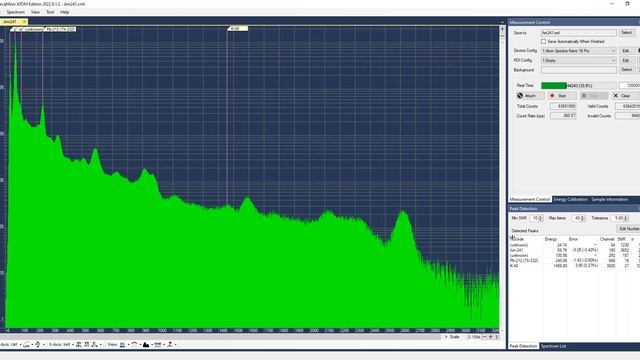Select the Am-241 row in Detected Peaks
This screenshot has height=360, width=640.
click(x=574, y=250)
